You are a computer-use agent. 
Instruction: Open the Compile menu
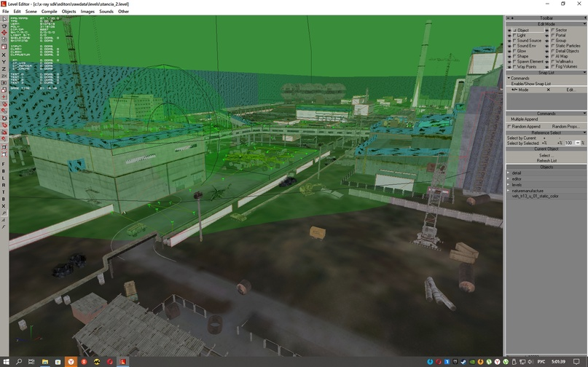pos(49,12)
